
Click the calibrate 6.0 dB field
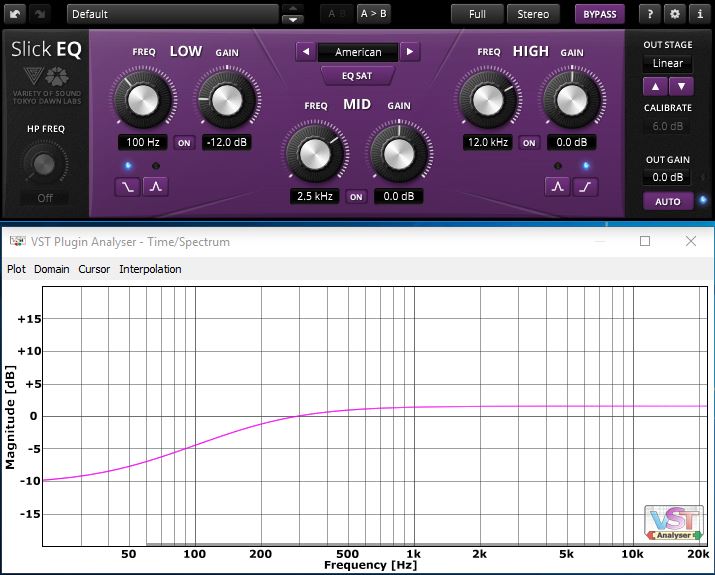[668, 126]
